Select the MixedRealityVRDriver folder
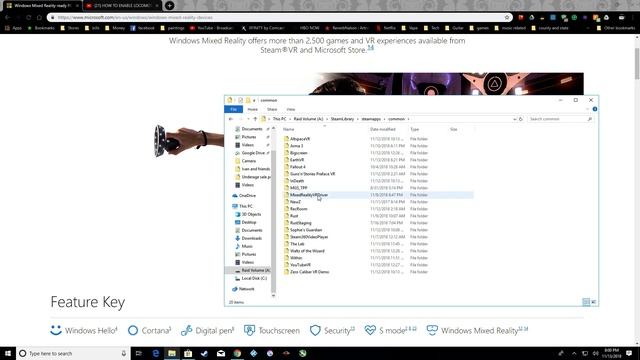 pos(309,195)
